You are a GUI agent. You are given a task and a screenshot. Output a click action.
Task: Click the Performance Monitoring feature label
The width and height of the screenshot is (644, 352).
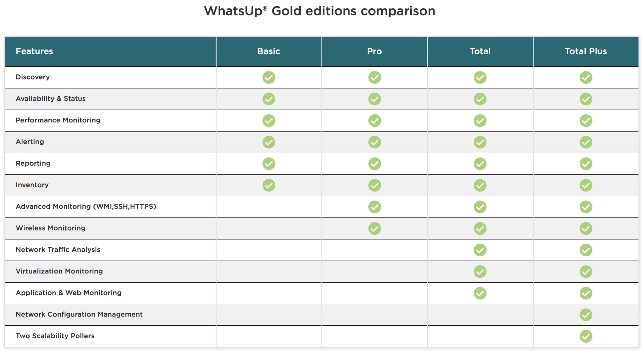58,120
